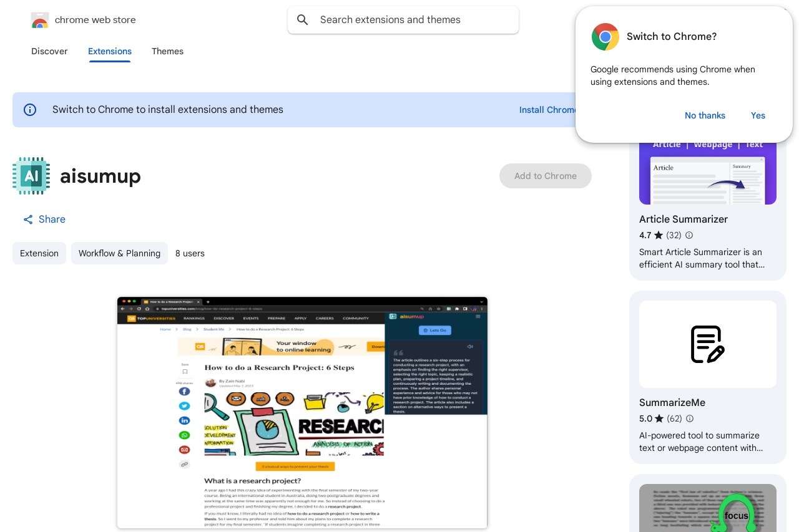Image resolution: width=799 pixels, height=532 pixels.
Task: Click the Install Chrome link
Action: tap(548, 110)
